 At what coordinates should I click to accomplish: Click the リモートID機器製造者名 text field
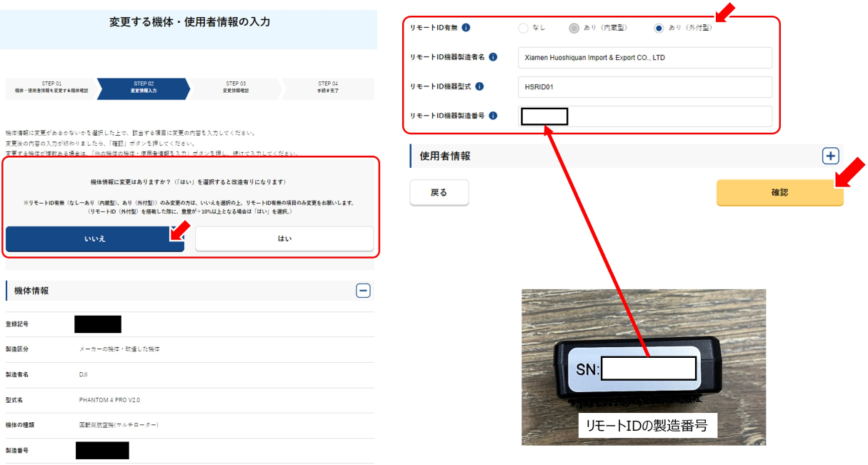point(644,58)
